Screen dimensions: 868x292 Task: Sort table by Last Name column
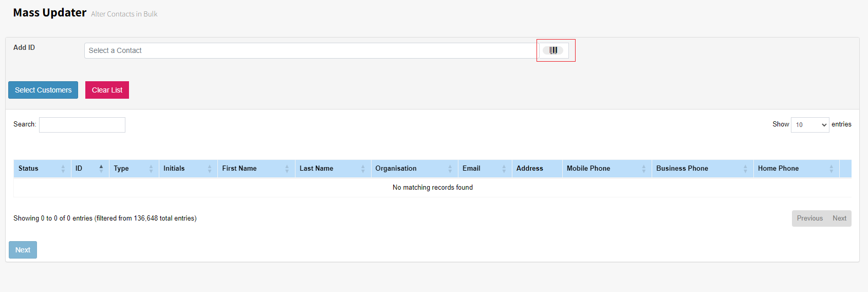point(333,169)
